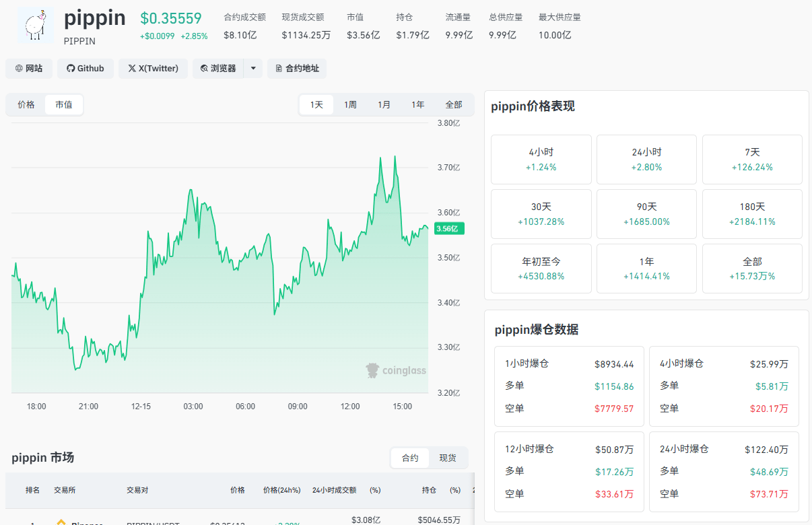Viewport: 812px width, 525px height.
Task: Sort market table by 交易所 column
Action: tap(65, 490)
